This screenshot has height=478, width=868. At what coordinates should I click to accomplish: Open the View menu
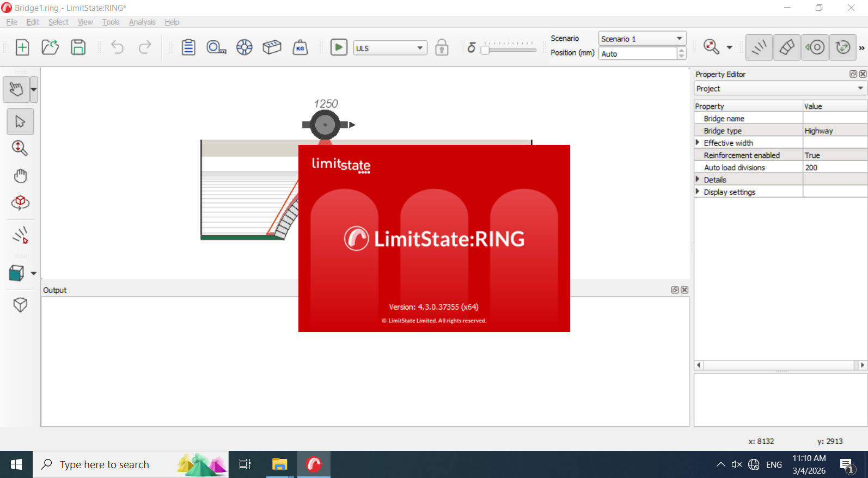pos(85,22)
